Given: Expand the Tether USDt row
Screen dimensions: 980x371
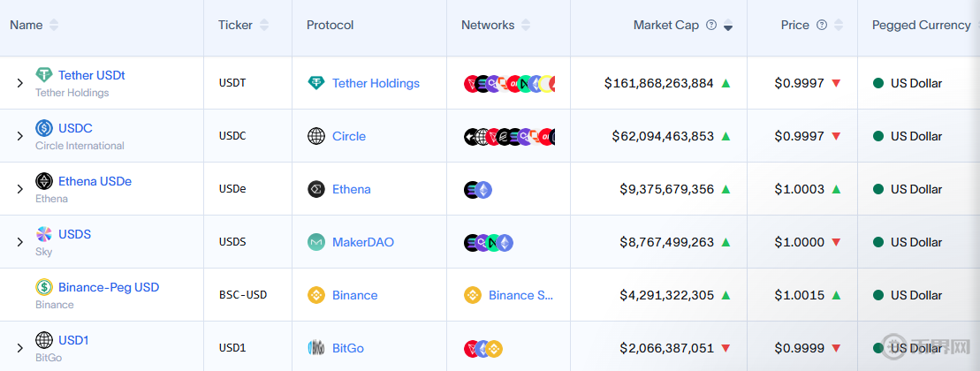Looking at the screenshot, I should [x=19, y=83].
